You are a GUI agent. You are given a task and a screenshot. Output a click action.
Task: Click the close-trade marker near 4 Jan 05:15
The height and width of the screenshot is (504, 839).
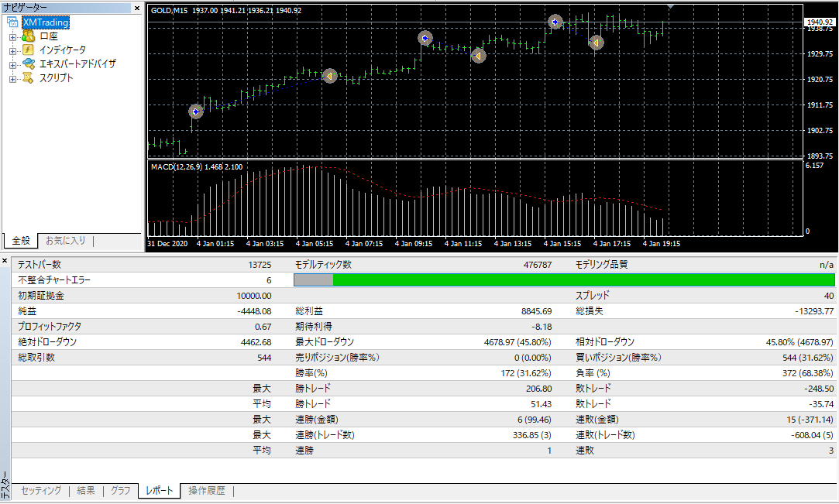pyautogui.click(x=330, y=76)
